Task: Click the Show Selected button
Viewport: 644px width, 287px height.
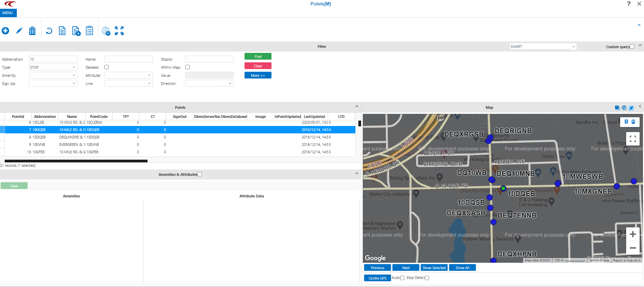Action: click(x=434, y=268)
